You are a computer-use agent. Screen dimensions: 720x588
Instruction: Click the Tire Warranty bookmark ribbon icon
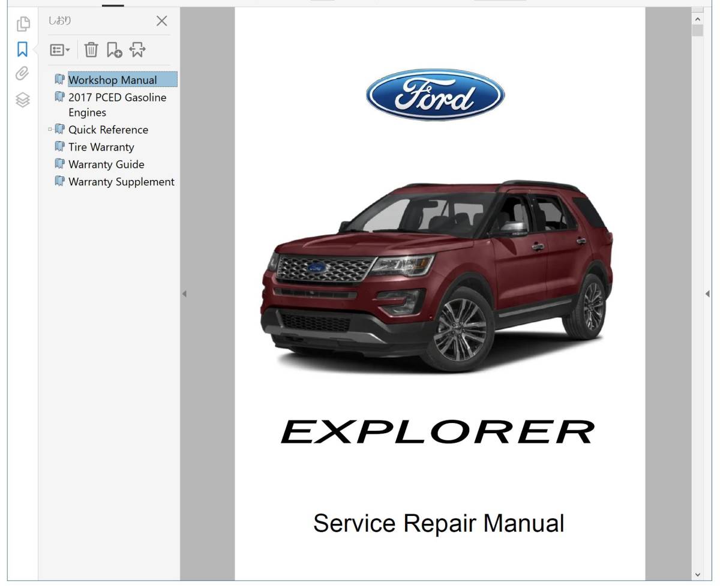(x=59, y=146)
